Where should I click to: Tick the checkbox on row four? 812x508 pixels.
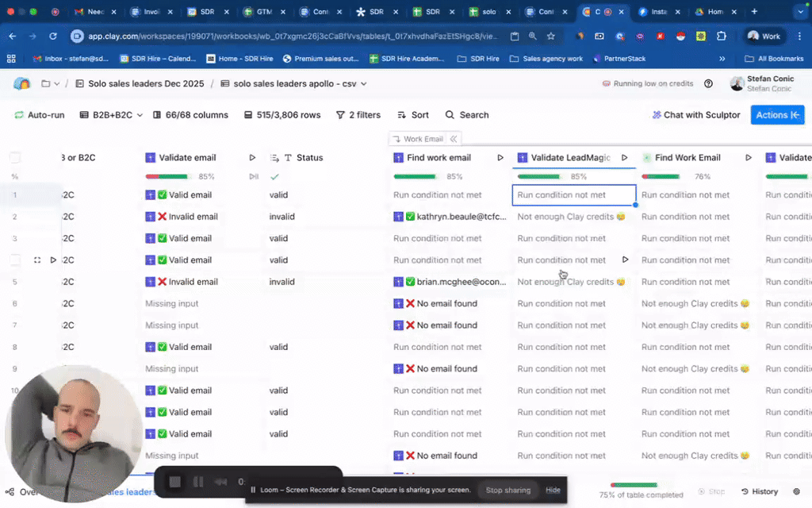(x=15, y=260)
